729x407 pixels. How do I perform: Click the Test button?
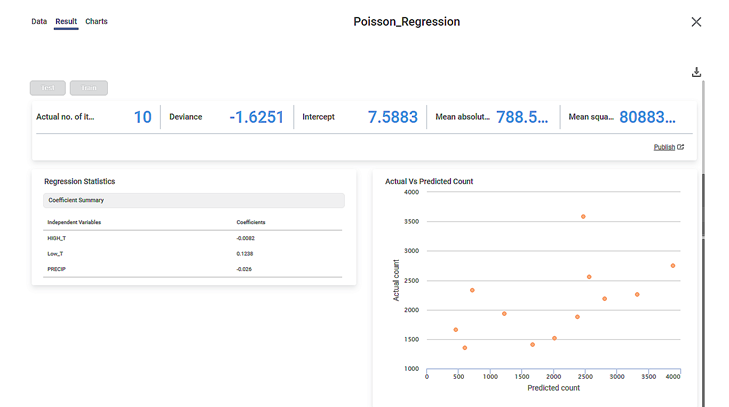(48, 88)
